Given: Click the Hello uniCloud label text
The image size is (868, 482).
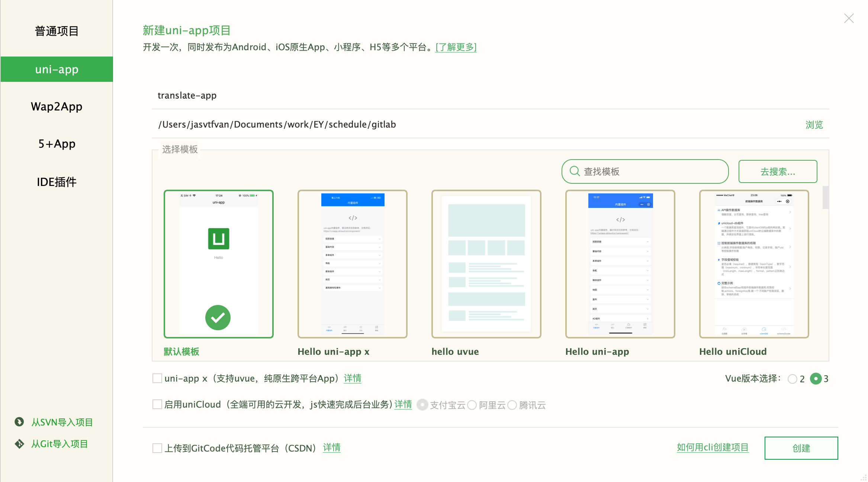Looking at the screenshot, I should click(x=733, y=351).
